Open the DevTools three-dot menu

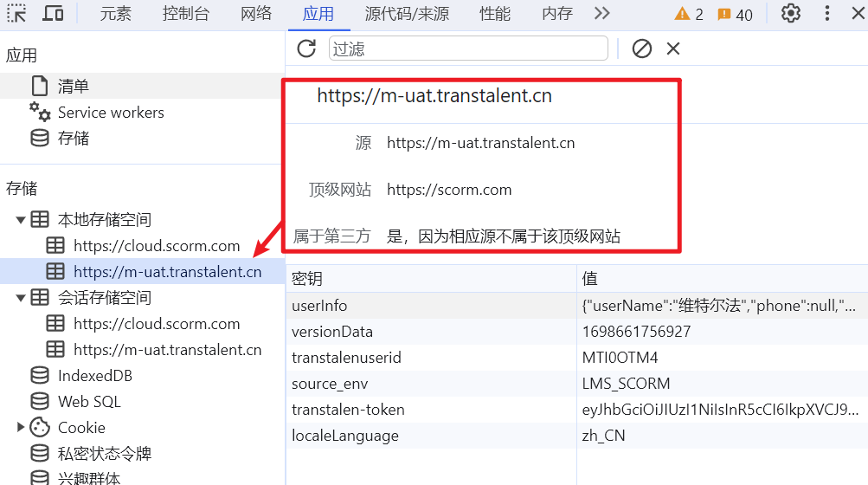click(827, 13)
